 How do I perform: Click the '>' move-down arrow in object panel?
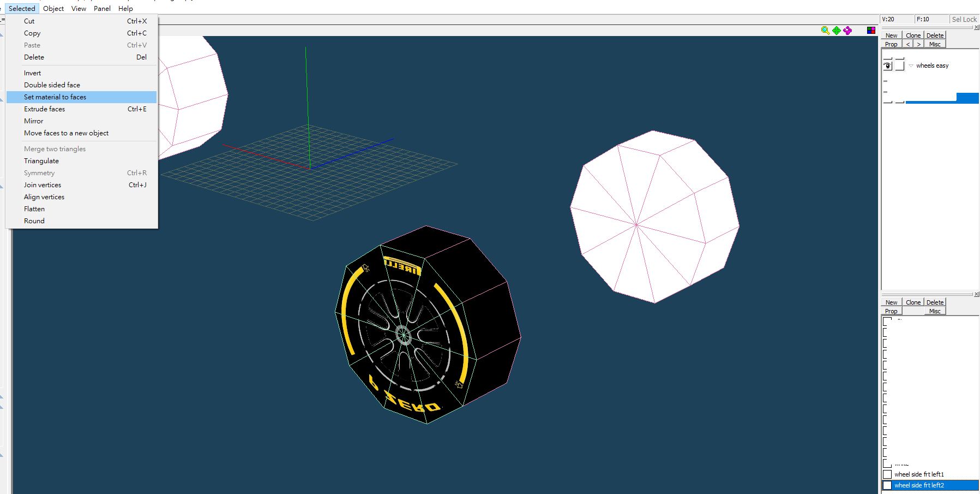pyautogui.click(x=918, y=44)
